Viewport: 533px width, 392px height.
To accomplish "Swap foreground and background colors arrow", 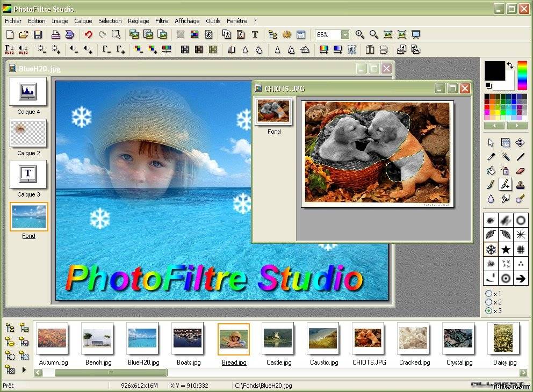I will pos(510,65).
